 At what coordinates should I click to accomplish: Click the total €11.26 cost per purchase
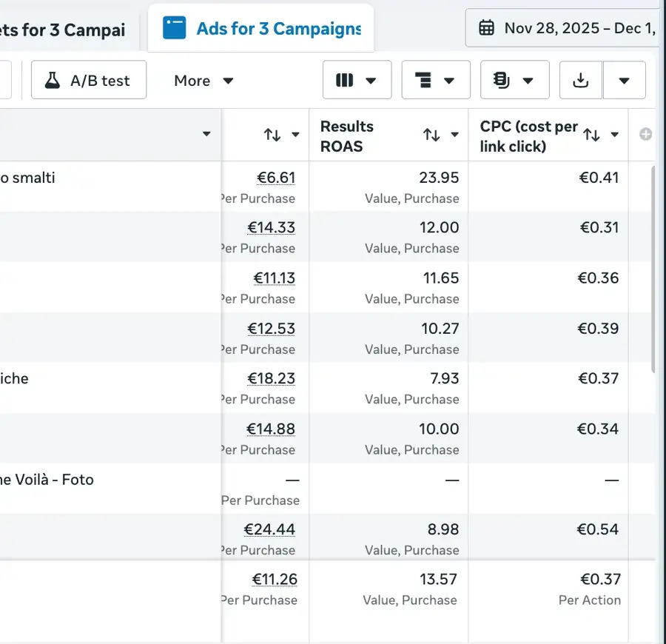[x=275, y=580]
